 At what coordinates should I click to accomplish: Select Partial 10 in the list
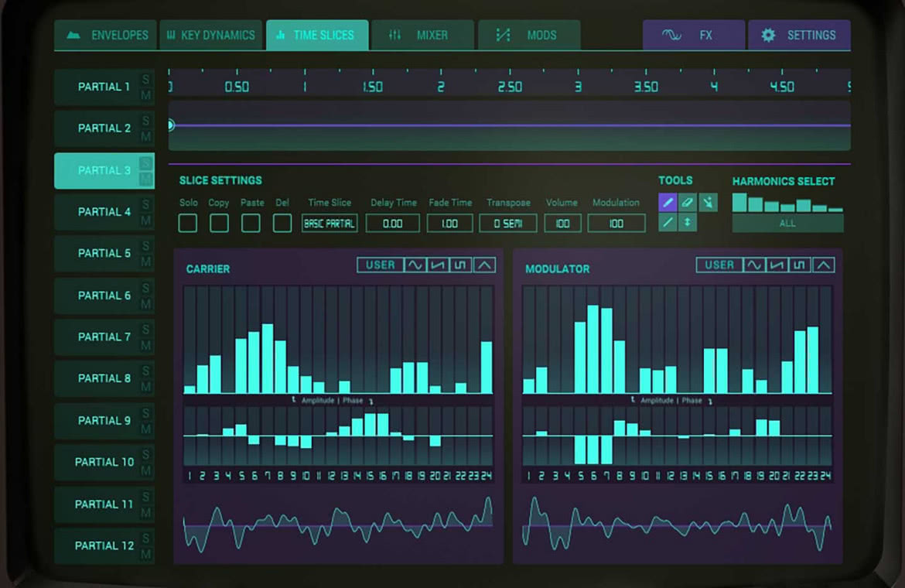click(104, 462)
